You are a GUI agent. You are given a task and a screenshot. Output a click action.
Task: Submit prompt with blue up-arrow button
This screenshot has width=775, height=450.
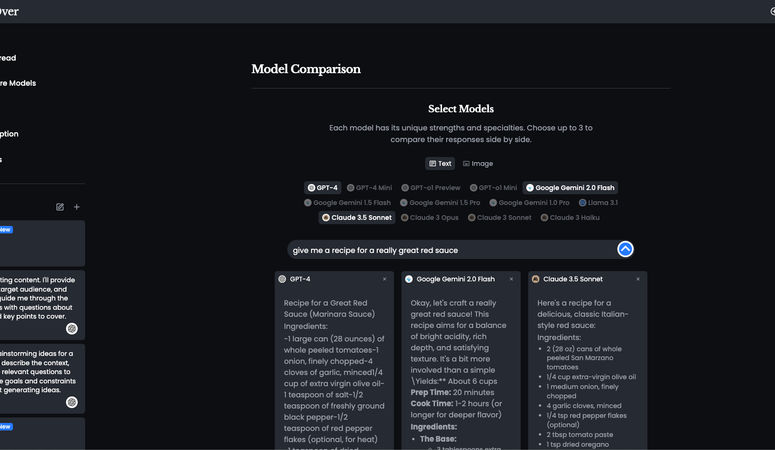625,249
